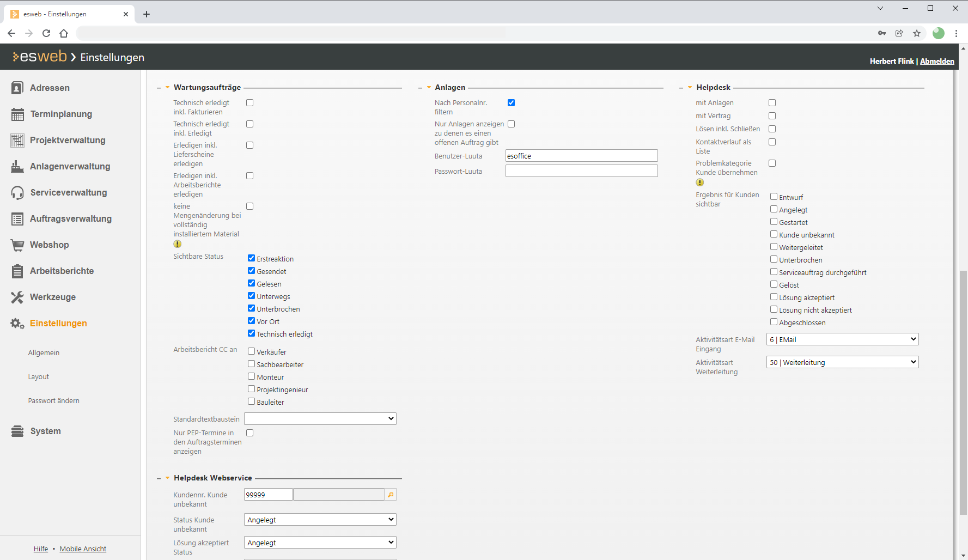Viewport: 968px width, 560px height.
Task: Open Allgemein settings submenu
Action: 44,352
